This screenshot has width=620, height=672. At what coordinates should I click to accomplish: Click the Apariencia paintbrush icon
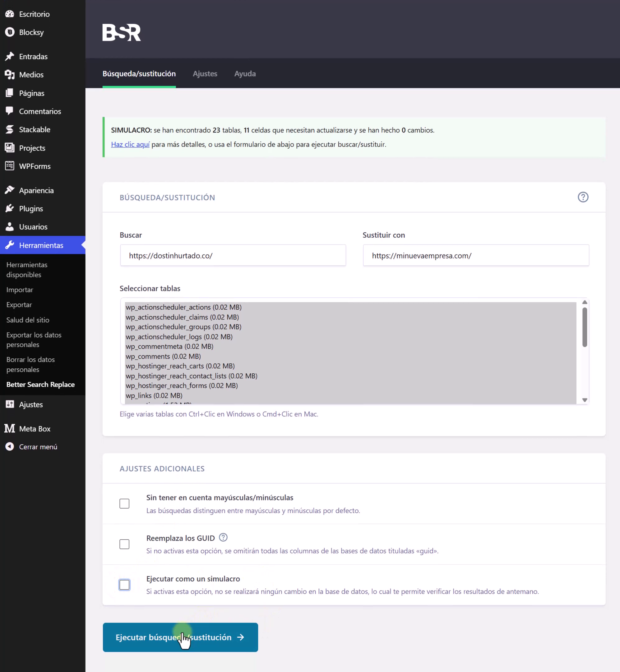point(10,190)
